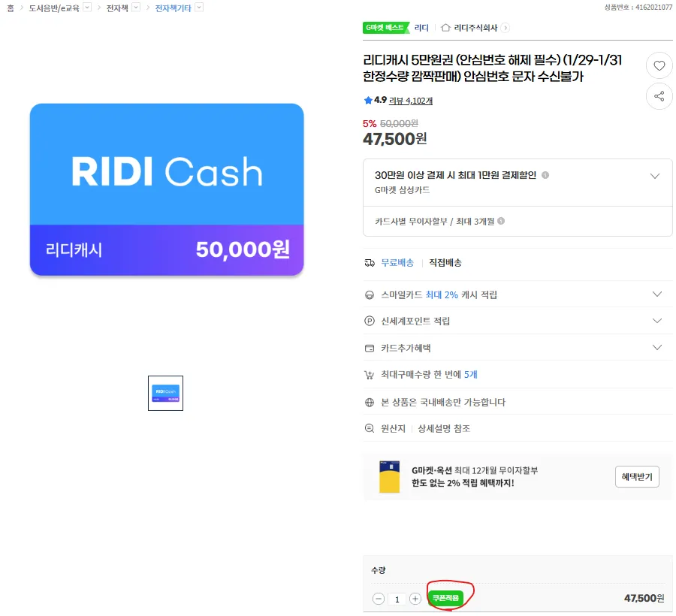676x616 pixels.
Task: Expand the 30만원 이상 결제할인 details
Action: (657, 174)
